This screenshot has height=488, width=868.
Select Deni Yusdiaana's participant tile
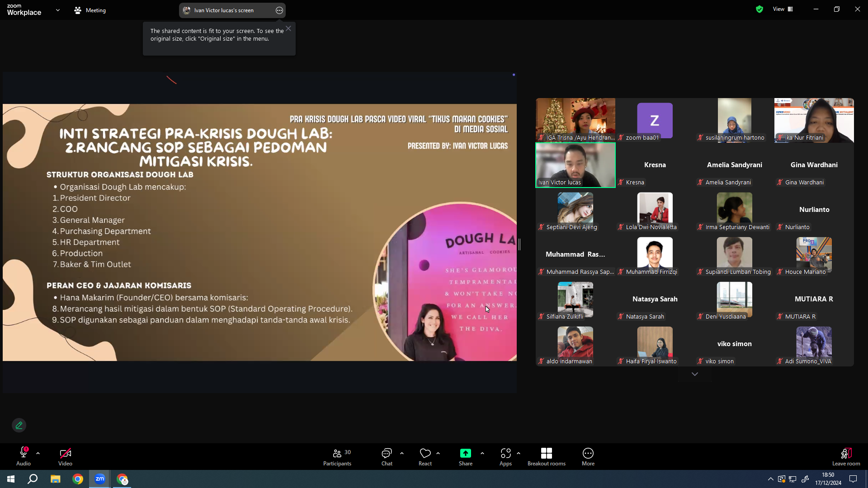point(735,299)
